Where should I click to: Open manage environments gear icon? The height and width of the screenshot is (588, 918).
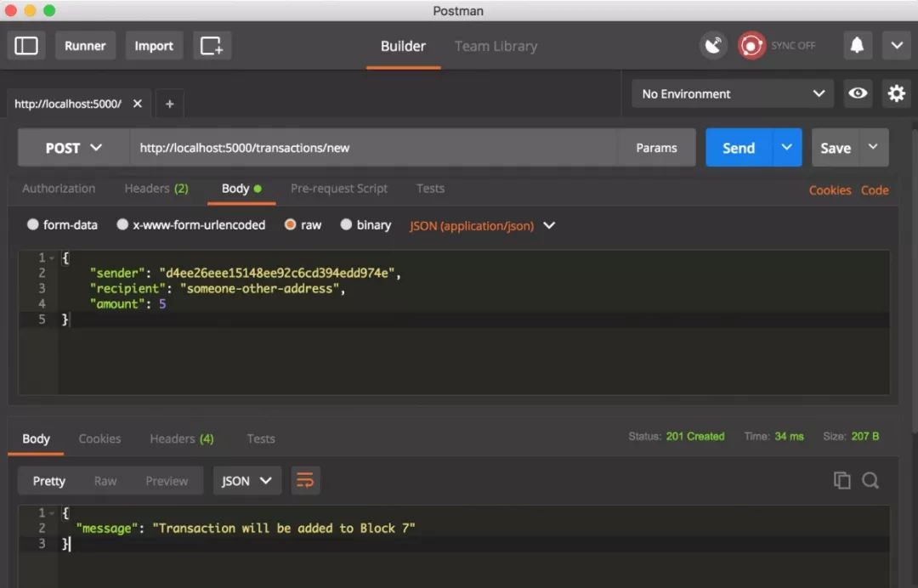click(x=897, y=93)
